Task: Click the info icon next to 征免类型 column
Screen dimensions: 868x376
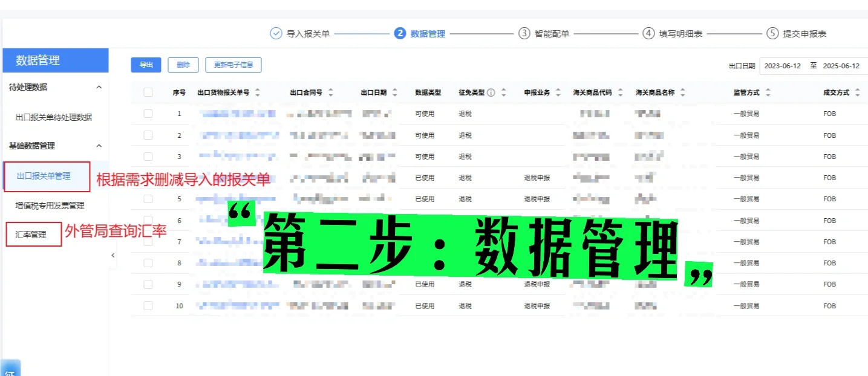Action: (x=491, y=92)
